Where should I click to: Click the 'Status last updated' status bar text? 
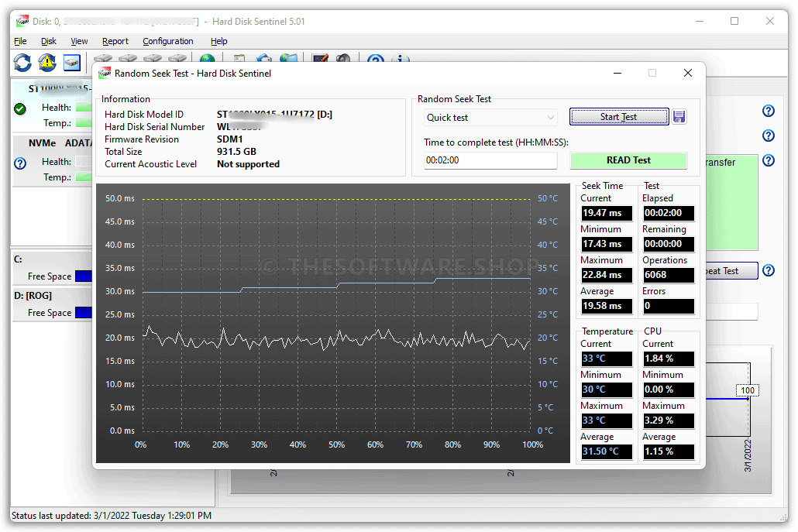112,516
